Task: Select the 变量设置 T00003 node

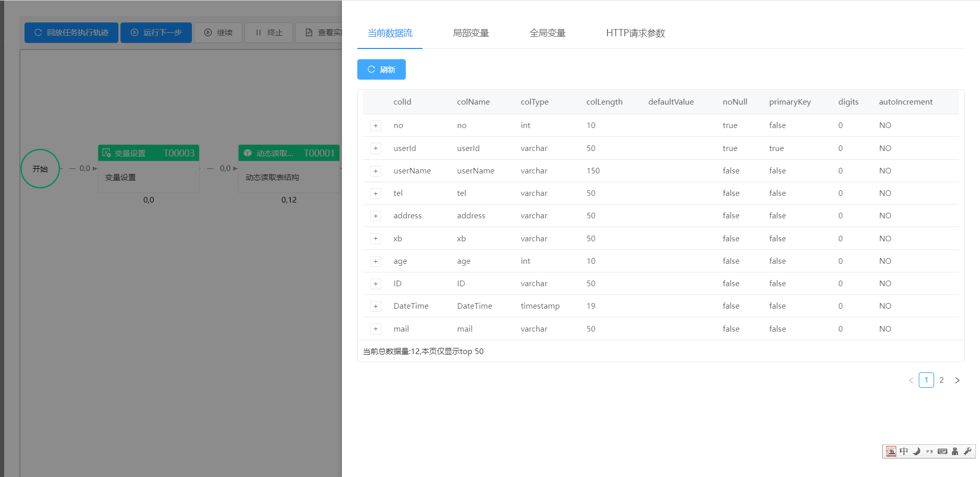Action: tap(149, 168)
